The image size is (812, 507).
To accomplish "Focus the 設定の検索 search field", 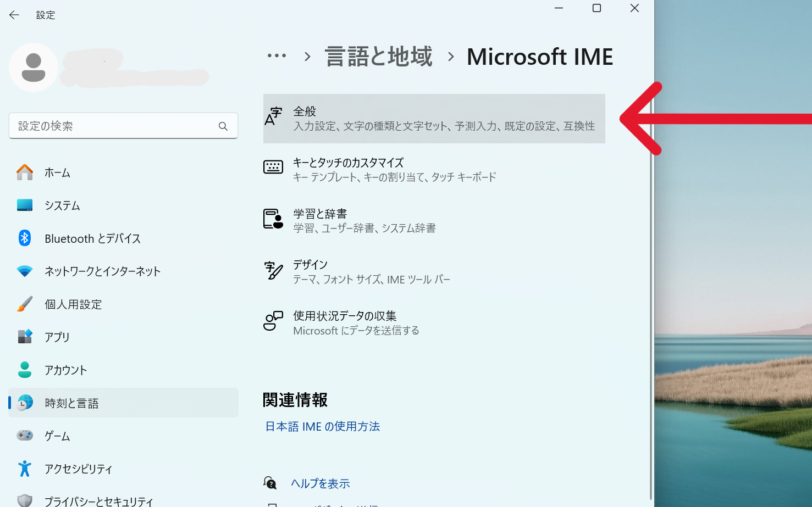I will [123, 126].
